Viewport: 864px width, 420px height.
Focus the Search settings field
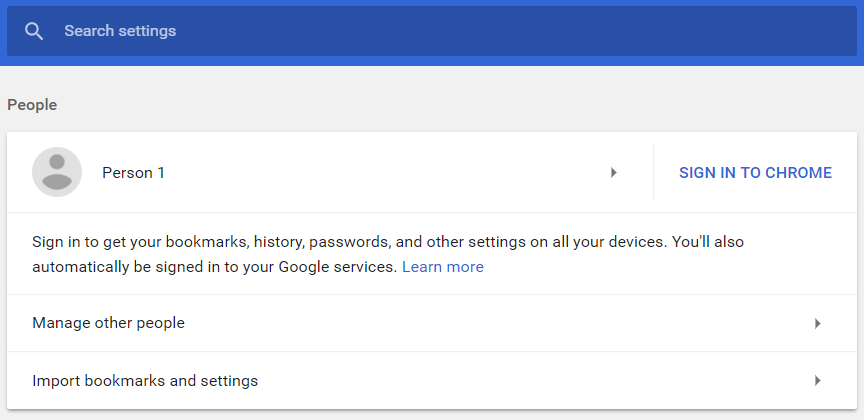[x=431, y=31]
